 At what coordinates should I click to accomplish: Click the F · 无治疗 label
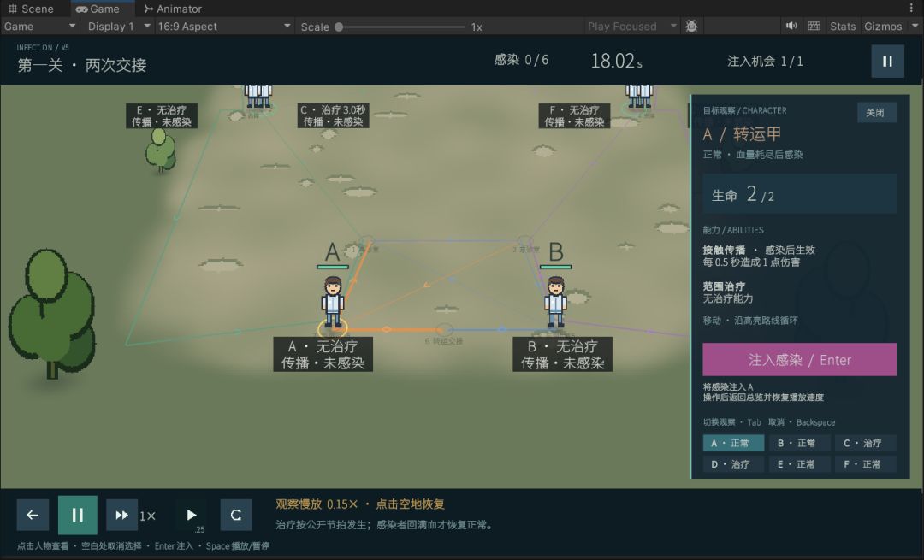tap(575, 115)
